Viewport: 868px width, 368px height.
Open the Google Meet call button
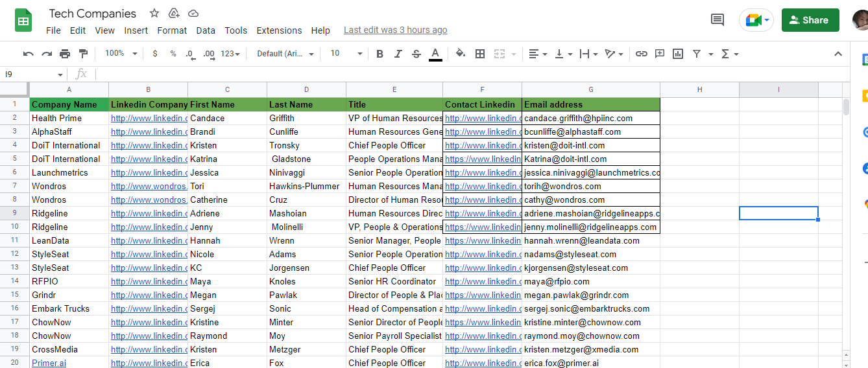pos(756,20)
